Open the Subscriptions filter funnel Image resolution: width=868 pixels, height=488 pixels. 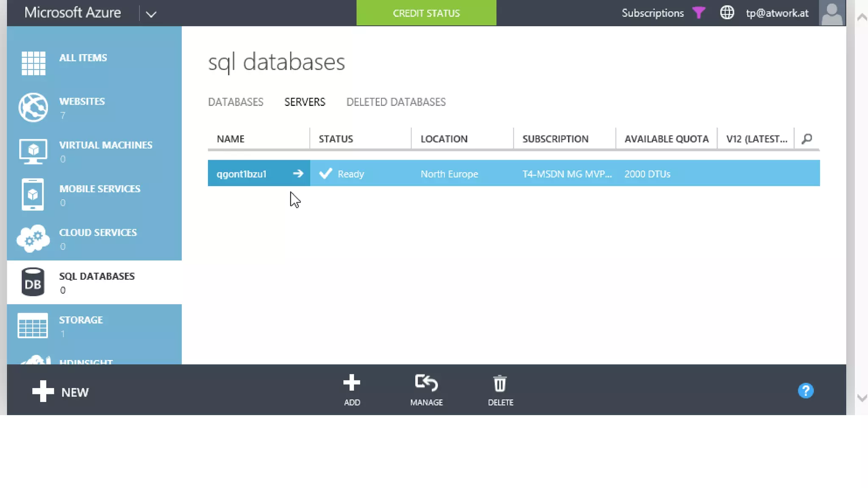pyautogui.click(x=698, y=13)
